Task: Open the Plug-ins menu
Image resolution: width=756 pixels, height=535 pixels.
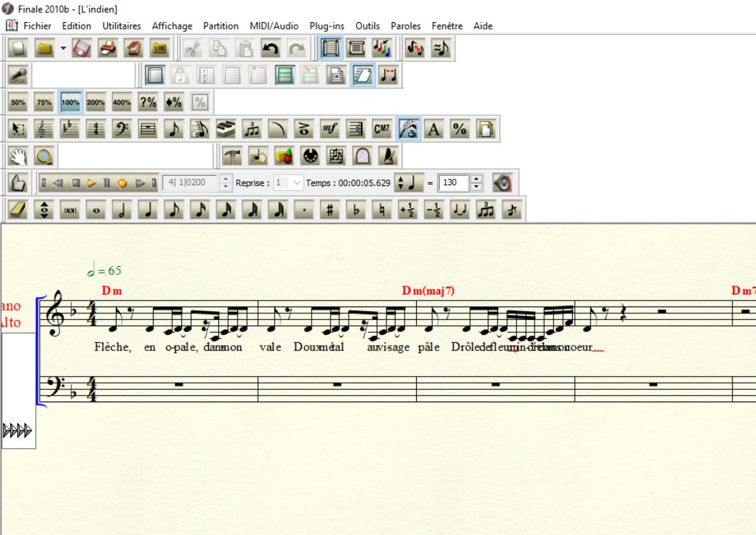Action: point(327,26)
